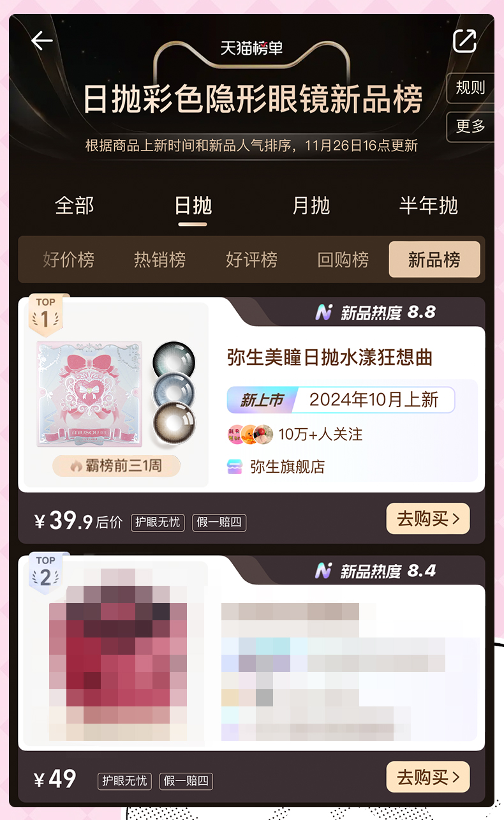The image size is (504, 820).
Task: Switch to the 月抛 tab
Action: 311,205
